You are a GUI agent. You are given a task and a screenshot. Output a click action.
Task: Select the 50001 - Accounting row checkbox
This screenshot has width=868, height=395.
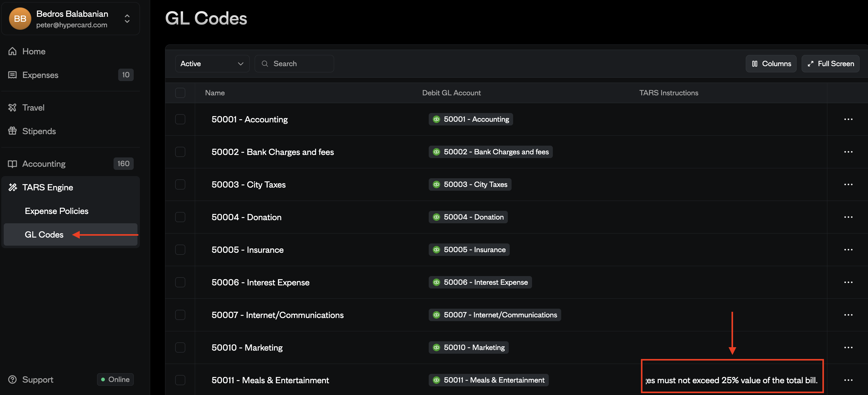pyautogui.click(x=180, y=119)
